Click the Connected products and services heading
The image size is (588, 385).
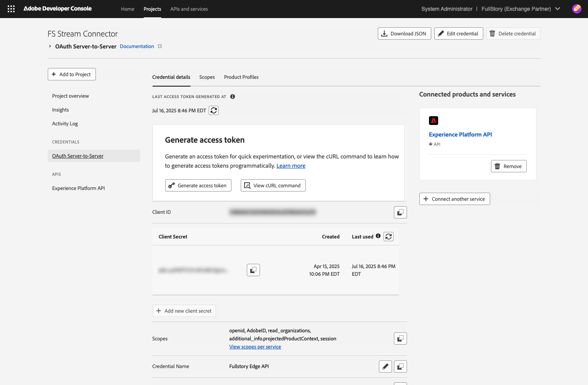coord(467,94)
